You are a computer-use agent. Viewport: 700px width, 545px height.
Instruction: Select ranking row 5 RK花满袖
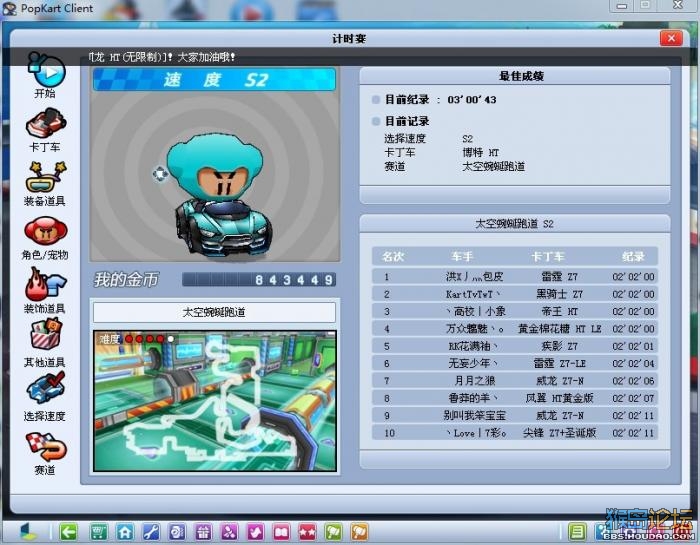point(514,346)
